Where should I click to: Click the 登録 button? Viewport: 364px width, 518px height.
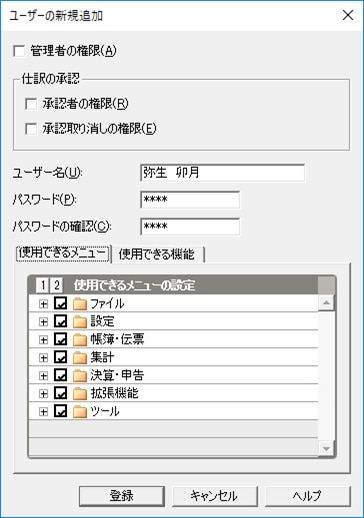(122, 496)
